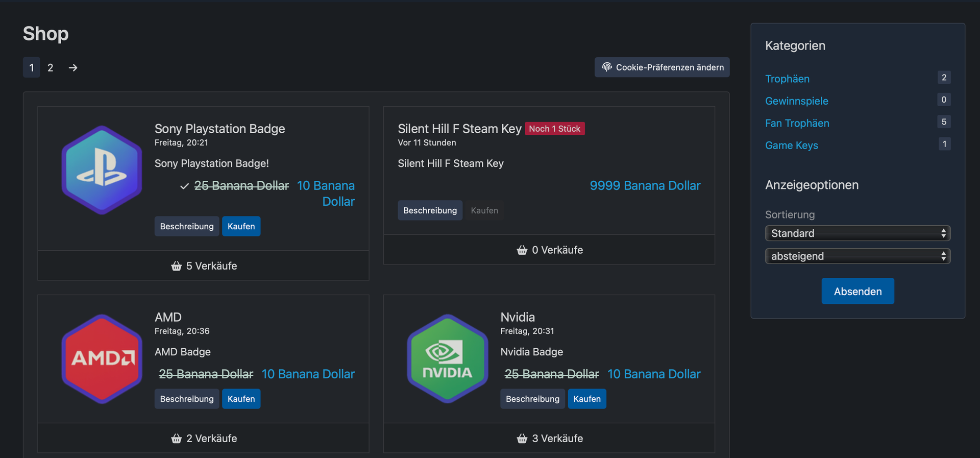Open the Standard sorting dropdown

click(857, 233)
